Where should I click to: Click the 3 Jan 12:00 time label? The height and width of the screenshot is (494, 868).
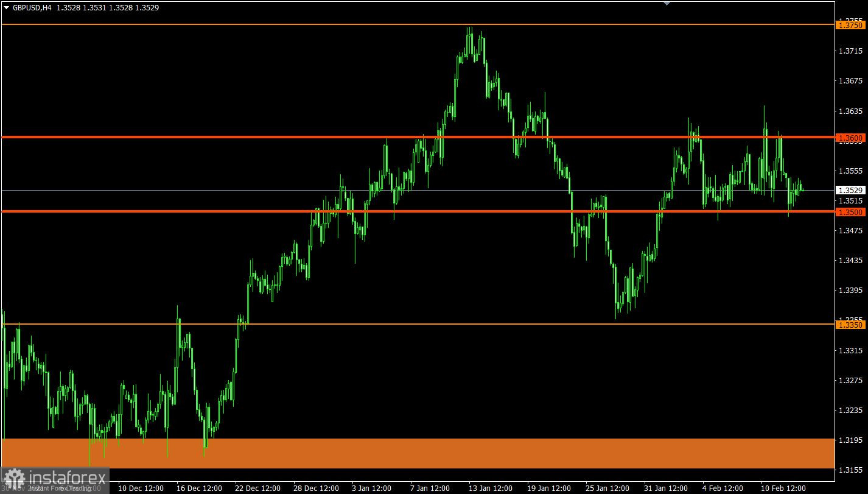coord(372,489)
